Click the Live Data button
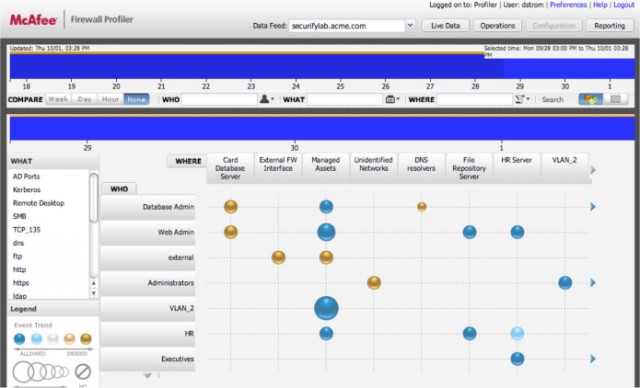 tap(445, 25)
